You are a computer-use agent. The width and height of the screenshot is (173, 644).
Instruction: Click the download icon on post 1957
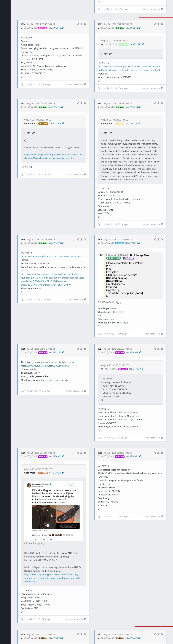(x=158, y=349)
